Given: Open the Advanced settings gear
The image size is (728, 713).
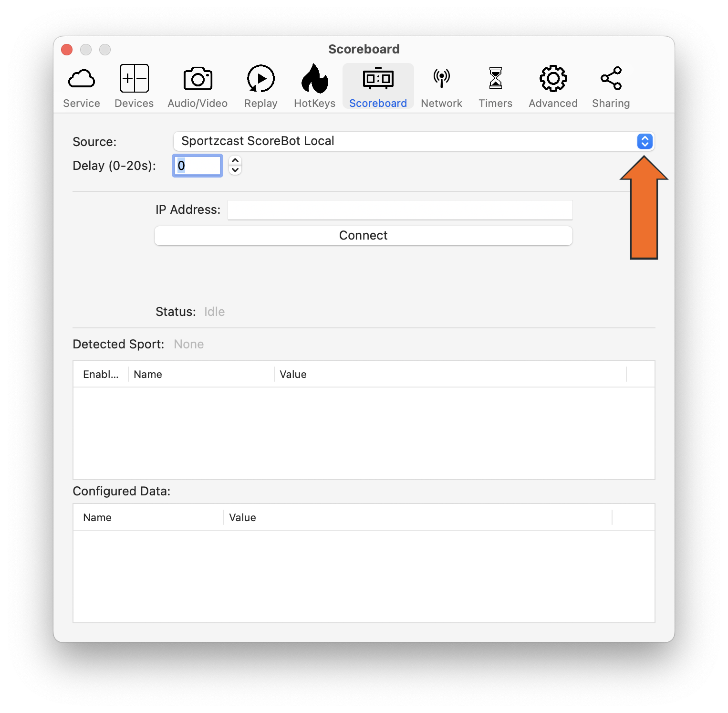Looking at the screenshot, I should tap(552, 86).
